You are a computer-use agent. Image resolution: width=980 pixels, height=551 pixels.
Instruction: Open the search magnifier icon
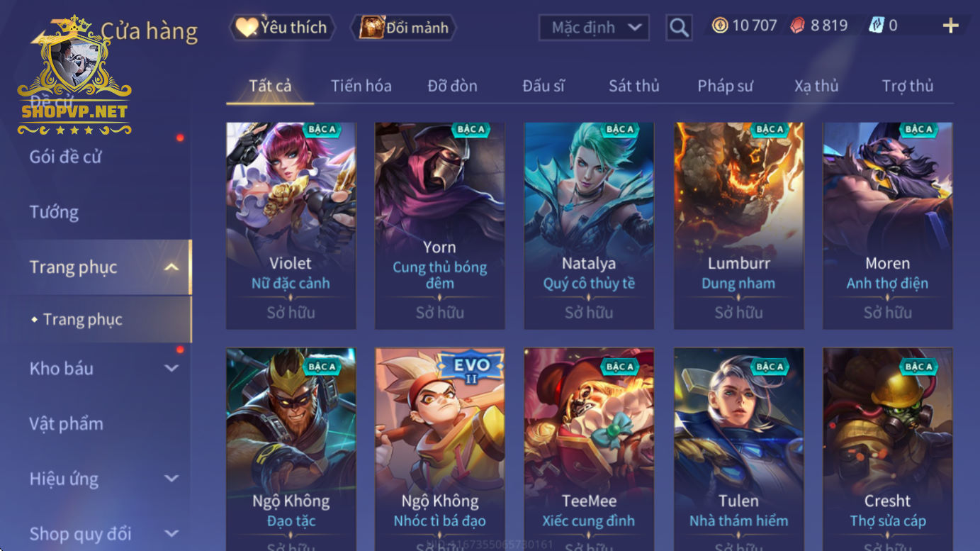point(679,28)
